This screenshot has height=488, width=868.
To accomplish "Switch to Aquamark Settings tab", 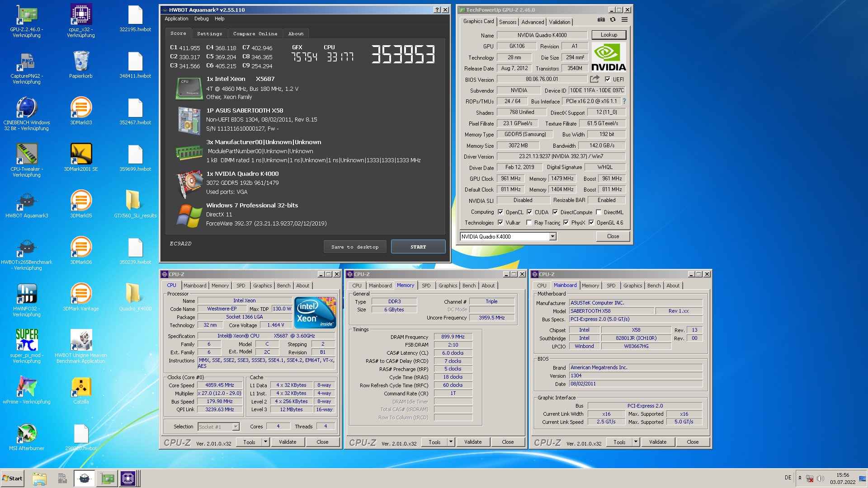I will coord(209,33).
